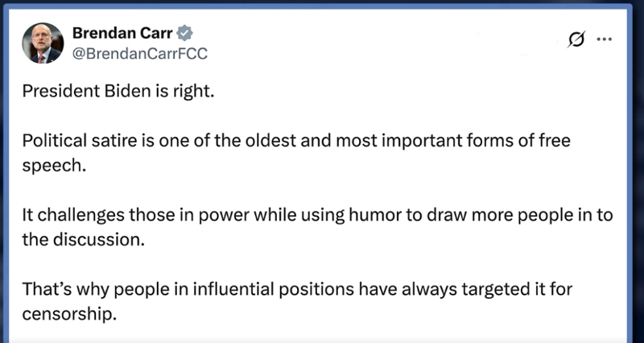The height and width of the screenshot is (343, 644).
Task: Open the three-dot more options menu
Action: pos(605,39)
